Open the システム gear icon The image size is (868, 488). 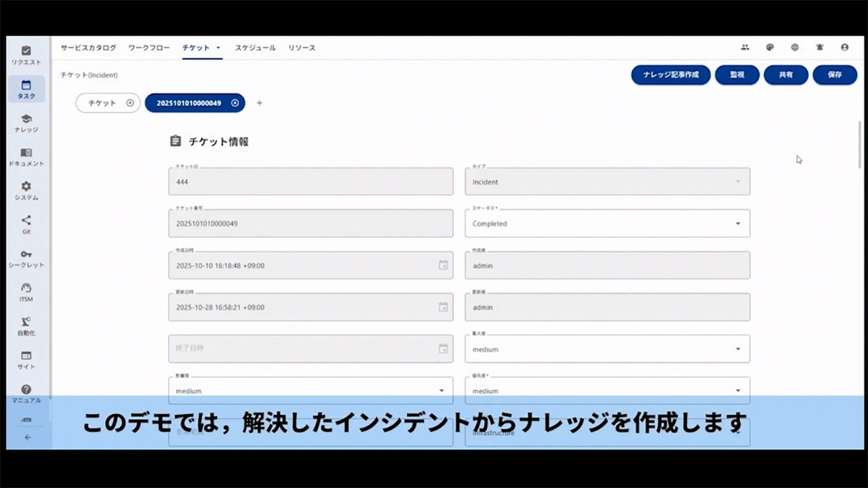click(x=26, y=190)
